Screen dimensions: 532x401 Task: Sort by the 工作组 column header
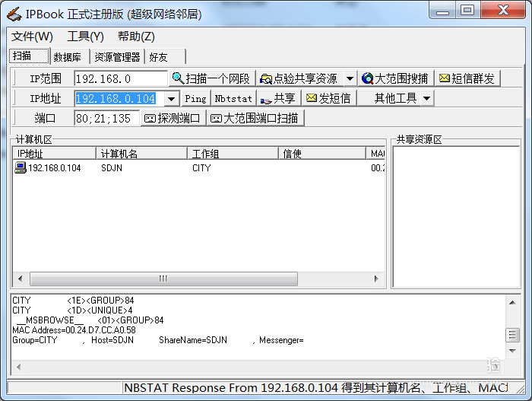click(x=233, y=154)
